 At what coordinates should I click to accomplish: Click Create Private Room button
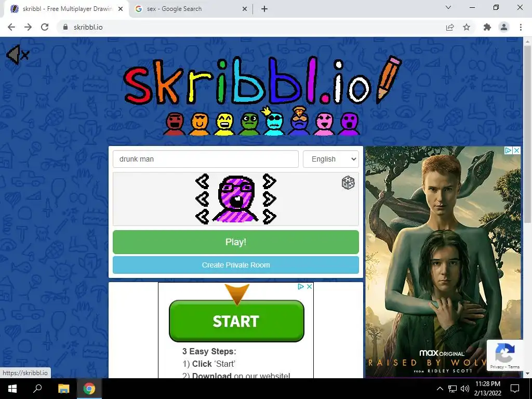click(x=236, y=265)
